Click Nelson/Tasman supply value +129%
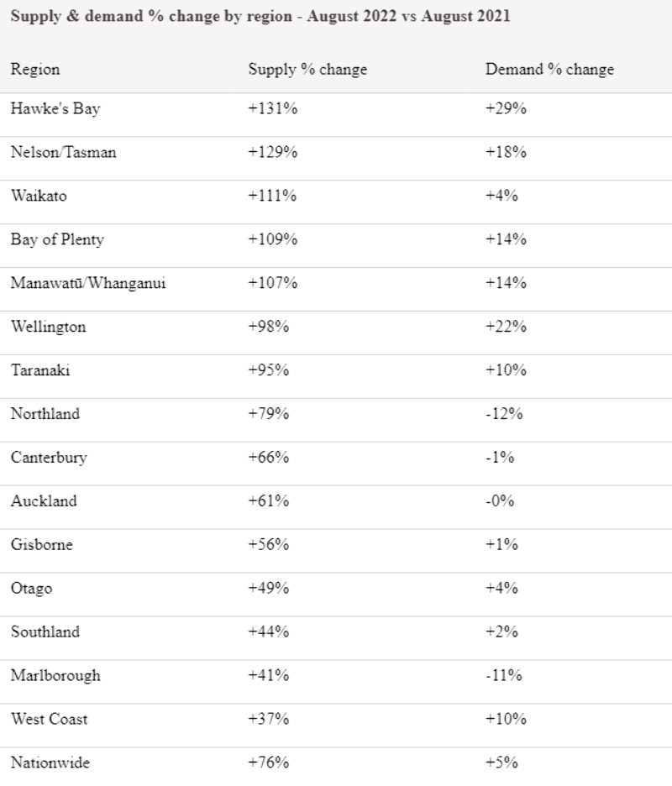The height and width of the screenshot is (786, 672). pos(273,153)
